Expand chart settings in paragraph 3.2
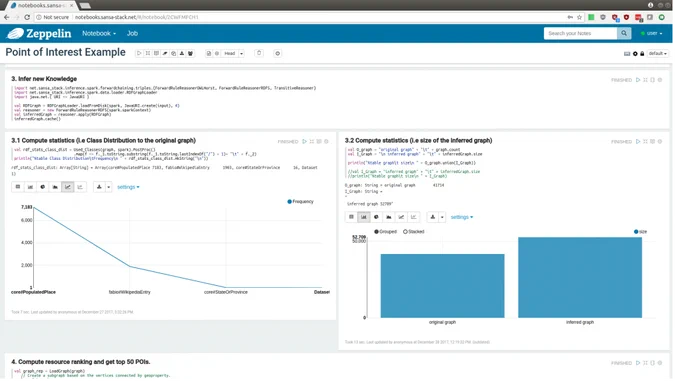 coord(462,217)
